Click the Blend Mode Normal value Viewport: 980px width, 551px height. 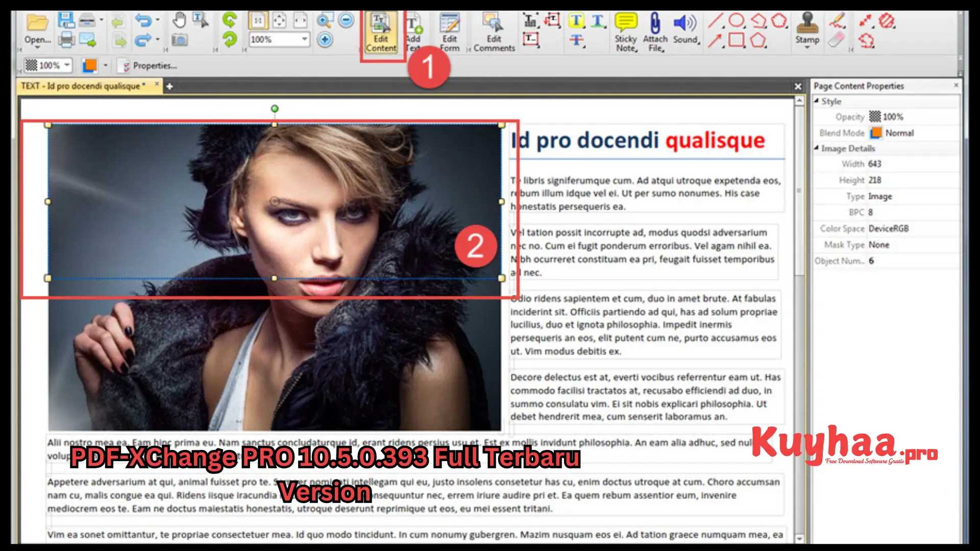(899, 133)
